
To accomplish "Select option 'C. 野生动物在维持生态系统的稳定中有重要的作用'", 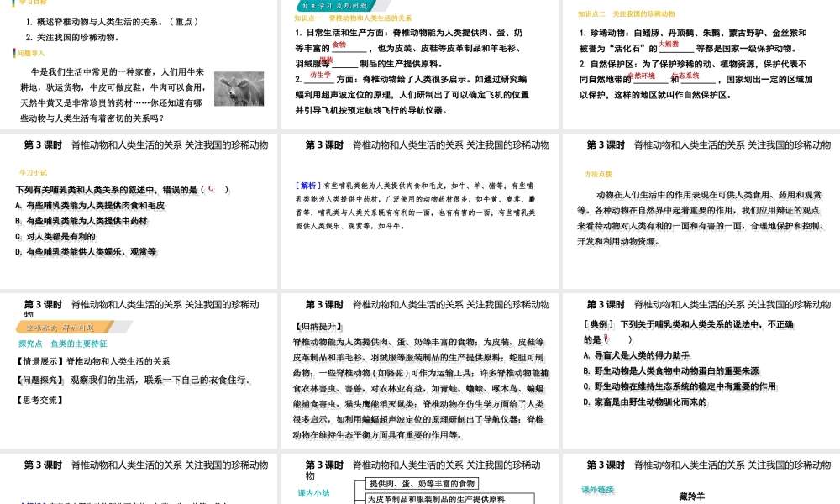I will (680, 386).
